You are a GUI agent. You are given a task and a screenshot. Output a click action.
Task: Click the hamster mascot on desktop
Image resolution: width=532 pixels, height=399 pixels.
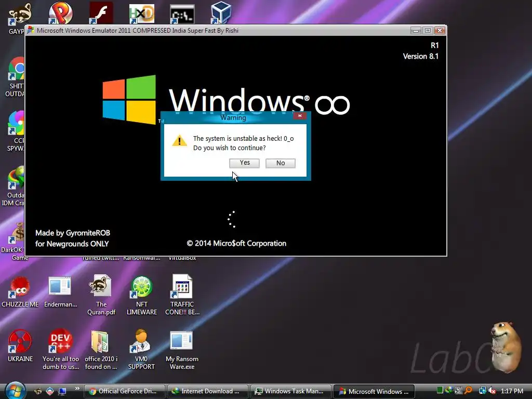point(506,347)
